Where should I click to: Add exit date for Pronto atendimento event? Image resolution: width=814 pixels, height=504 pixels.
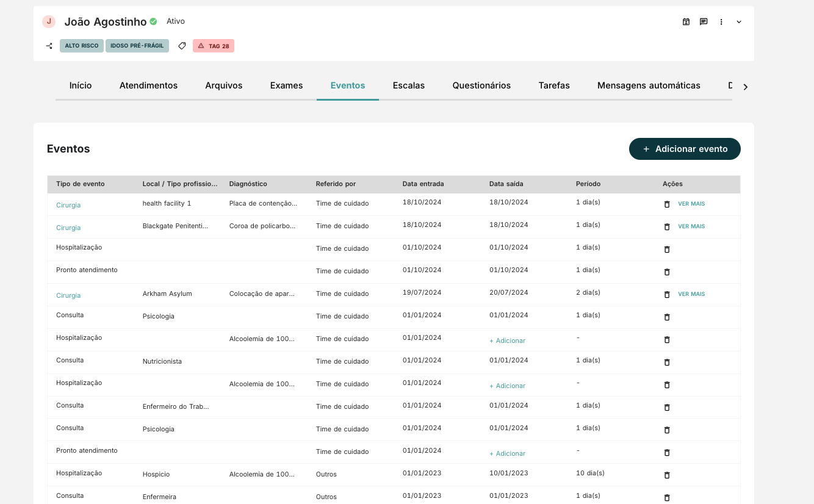click(507, 454)
